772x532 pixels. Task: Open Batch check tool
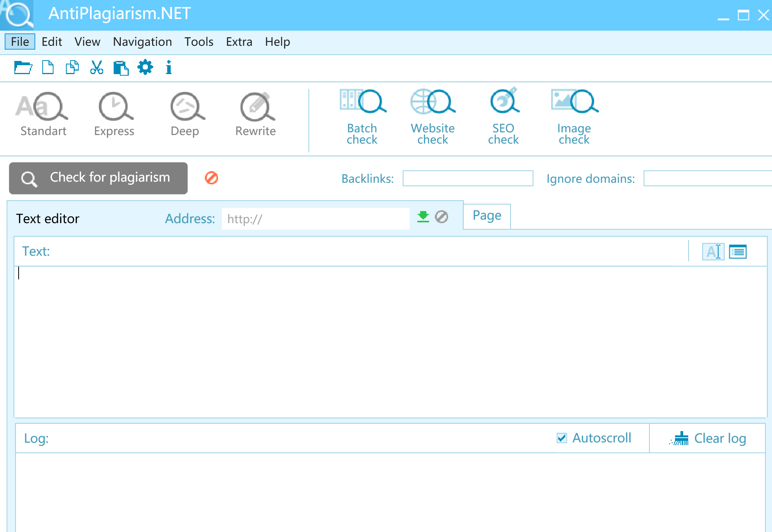pyautogui.click(x=362, y=117)
